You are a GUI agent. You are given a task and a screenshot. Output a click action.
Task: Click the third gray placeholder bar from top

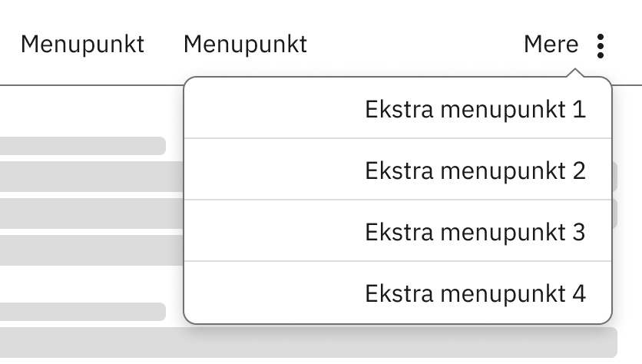(91, 213)
